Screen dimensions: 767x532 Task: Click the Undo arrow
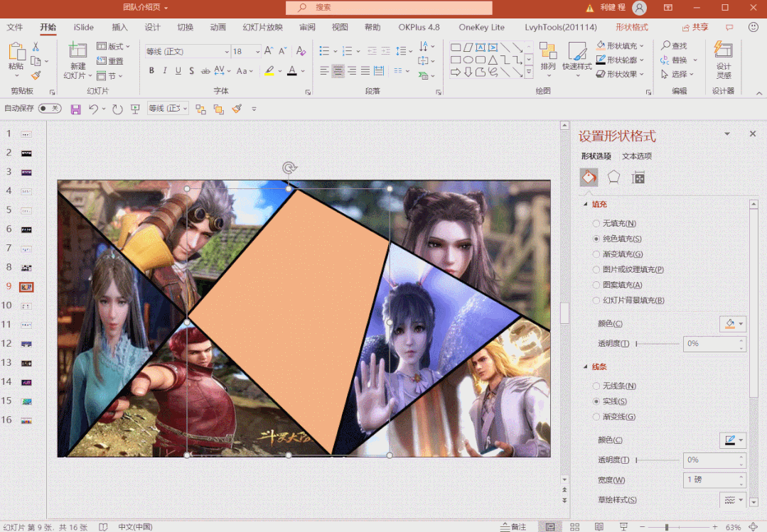[x=93, y=109]
